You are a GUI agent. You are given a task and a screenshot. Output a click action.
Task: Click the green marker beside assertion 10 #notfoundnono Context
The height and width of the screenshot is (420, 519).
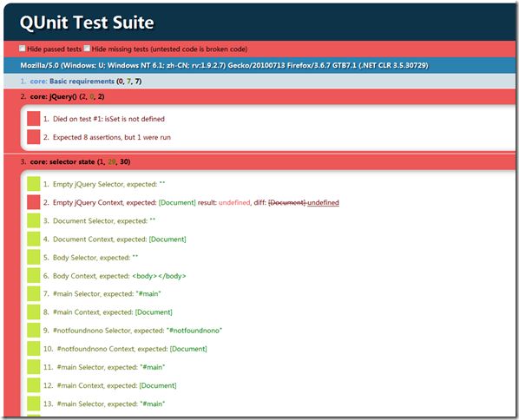click(34, 349)
